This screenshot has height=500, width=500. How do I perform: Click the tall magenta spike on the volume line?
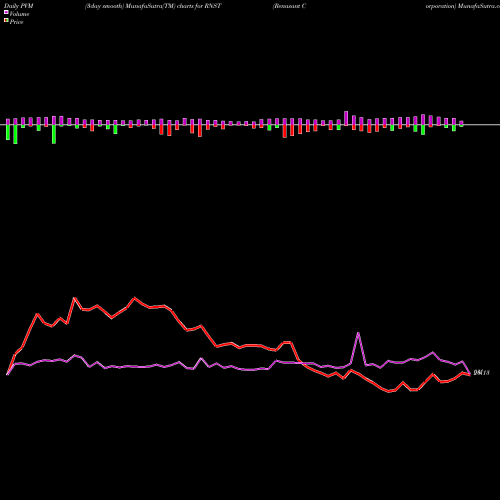pos(358,333)
